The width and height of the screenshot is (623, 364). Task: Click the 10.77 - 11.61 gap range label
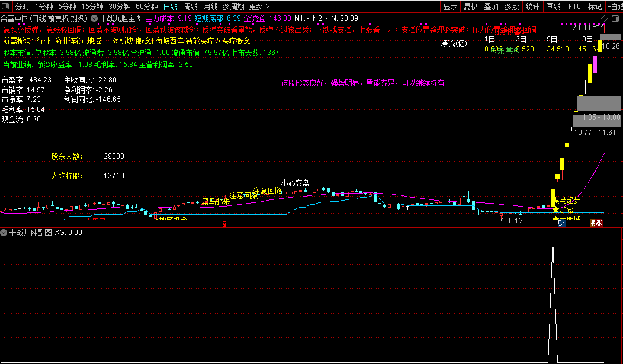coord(595,133)
